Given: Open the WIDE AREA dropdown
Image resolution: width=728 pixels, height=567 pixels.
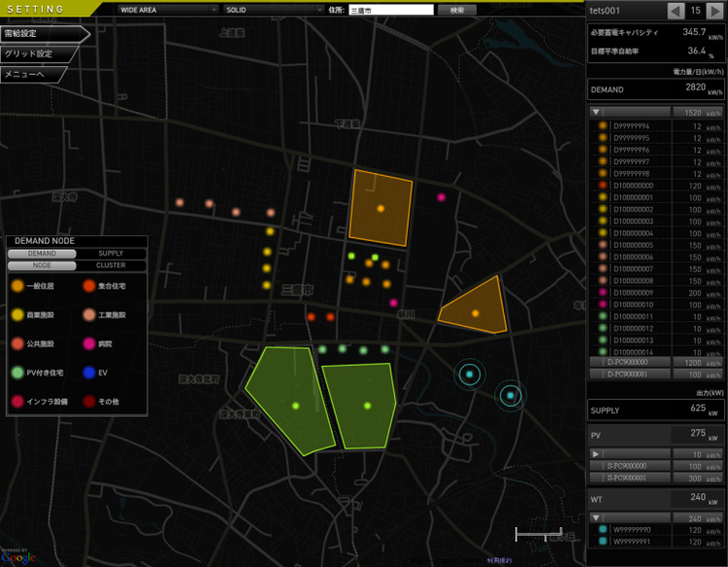Looking at the screenshot, I should pyautogui.click(x=166, y=10).
